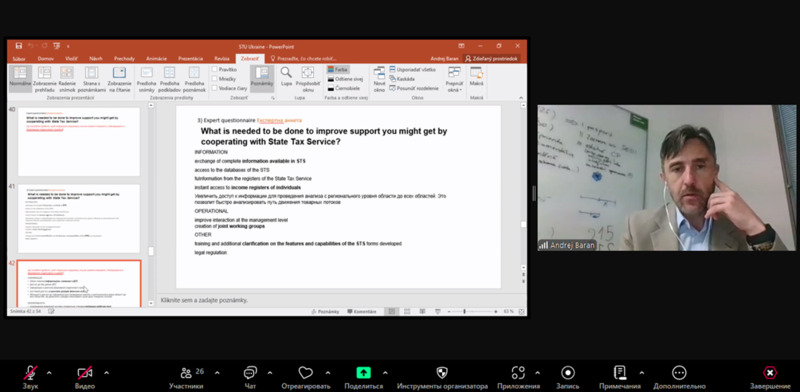
Task: Click Usporiadať všetko arrange all
Action: point(412,69)
